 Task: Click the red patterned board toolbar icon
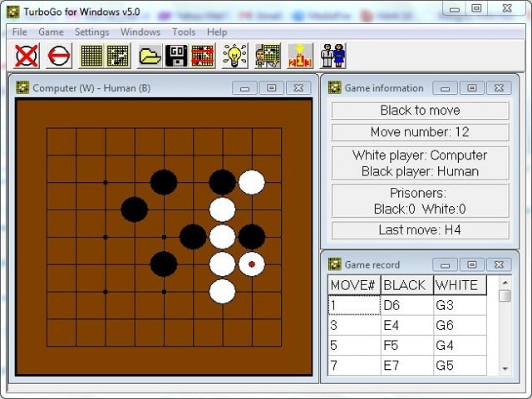coord(203,56)
